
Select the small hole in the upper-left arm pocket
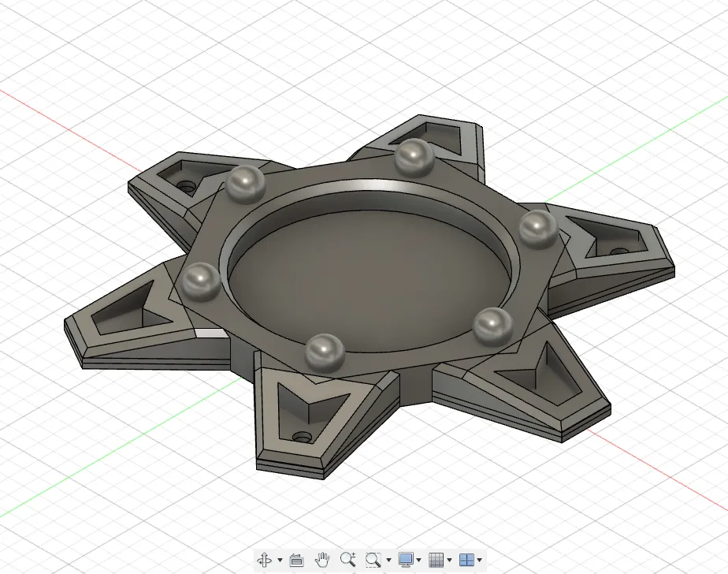click(186, 186)
